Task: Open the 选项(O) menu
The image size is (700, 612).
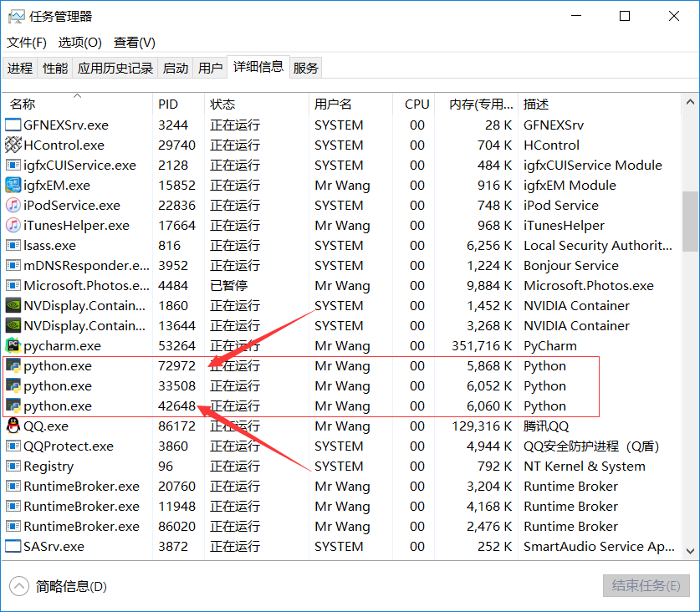Action: (80, 43)
